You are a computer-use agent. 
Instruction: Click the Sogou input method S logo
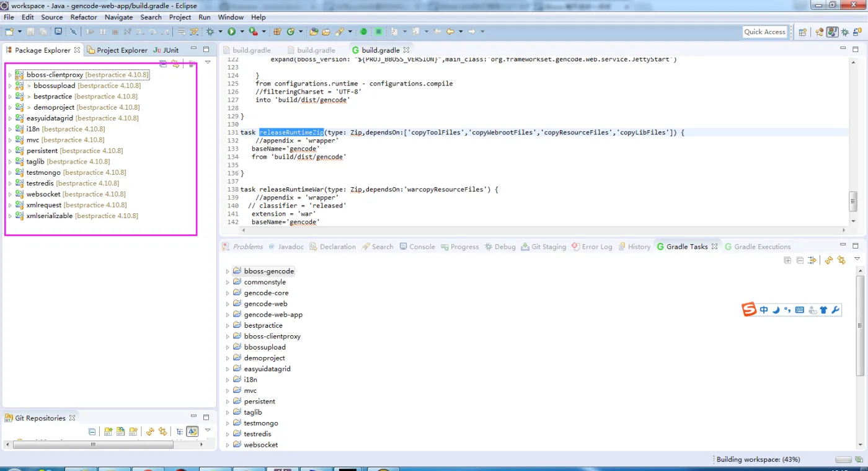click(x=750, y=309)
